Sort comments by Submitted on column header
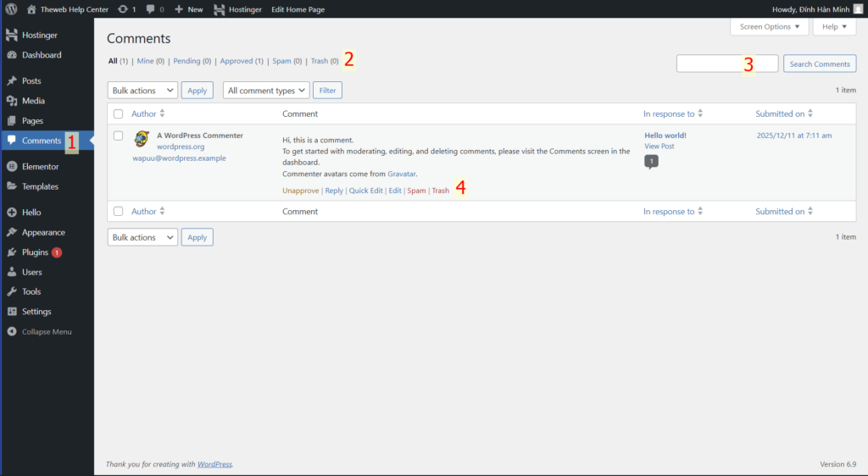Image resolution: width=868 pixels, height=476 pixels. click(x=780, y=113)
